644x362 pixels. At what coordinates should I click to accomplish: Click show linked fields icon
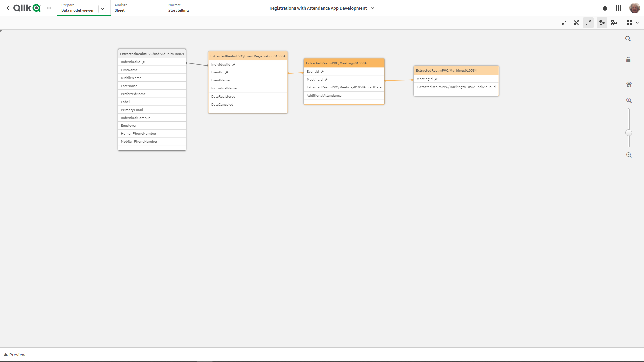(x=576, y=23)
